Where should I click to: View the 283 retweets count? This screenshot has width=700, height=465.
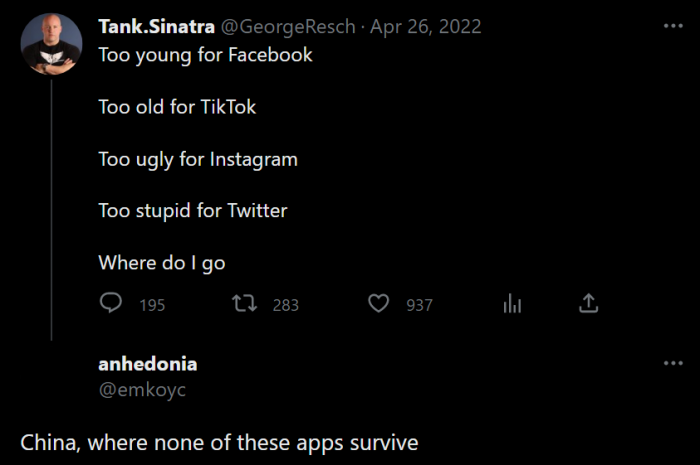click(x=286, y=305)
